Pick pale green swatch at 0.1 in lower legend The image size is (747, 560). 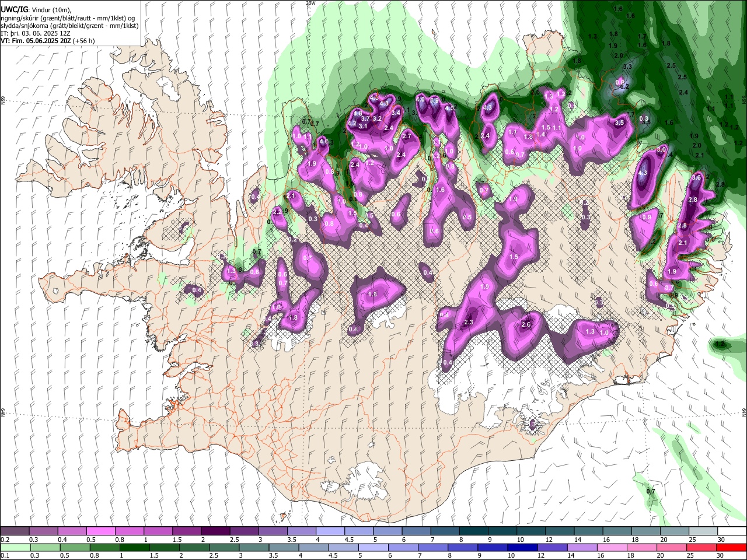[x=15, y=547]
